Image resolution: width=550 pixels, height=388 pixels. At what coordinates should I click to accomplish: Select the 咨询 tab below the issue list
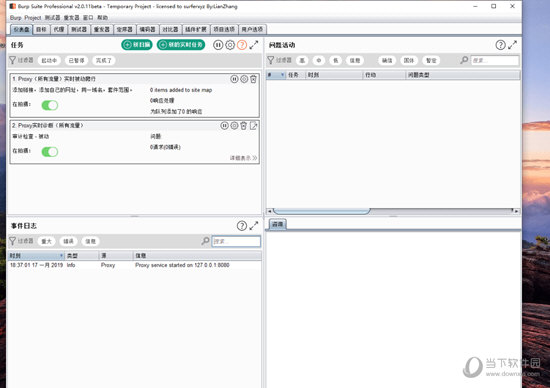tap(277, 224)
